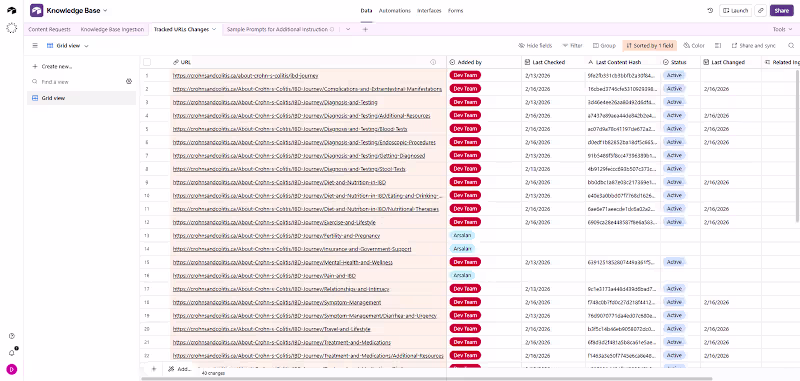Click the Active status in row 9
The image size is (800, 381).
pos(674,182)
